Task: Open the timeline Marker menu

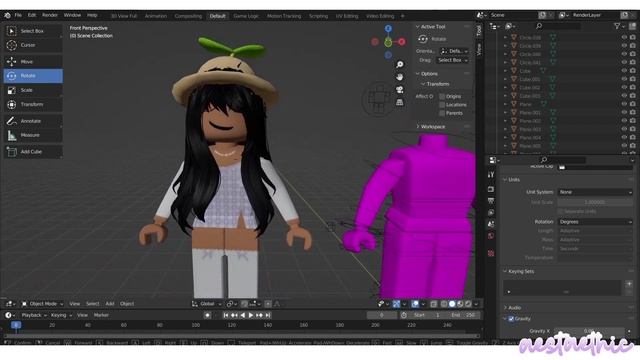Action: [x=101, y=315]
